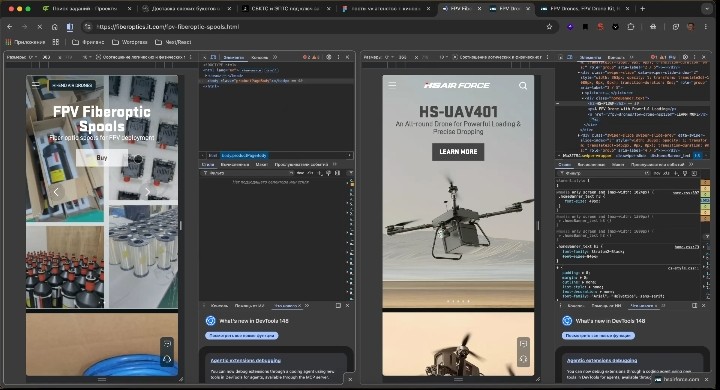
Task: Click the blue new-features button in right drawer
Action: [x=598, y=336]
